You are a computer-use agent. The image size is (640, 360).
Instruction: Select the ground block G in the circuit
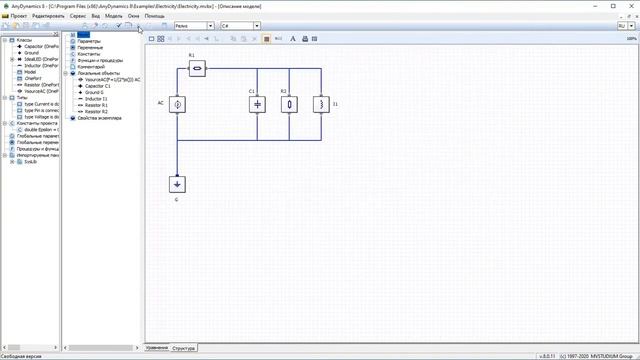tap(177, 184)
